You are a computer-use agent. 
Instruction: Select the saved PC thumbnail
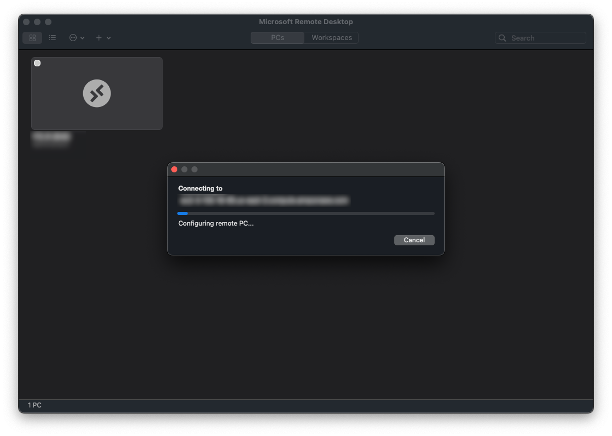point(97,93)
